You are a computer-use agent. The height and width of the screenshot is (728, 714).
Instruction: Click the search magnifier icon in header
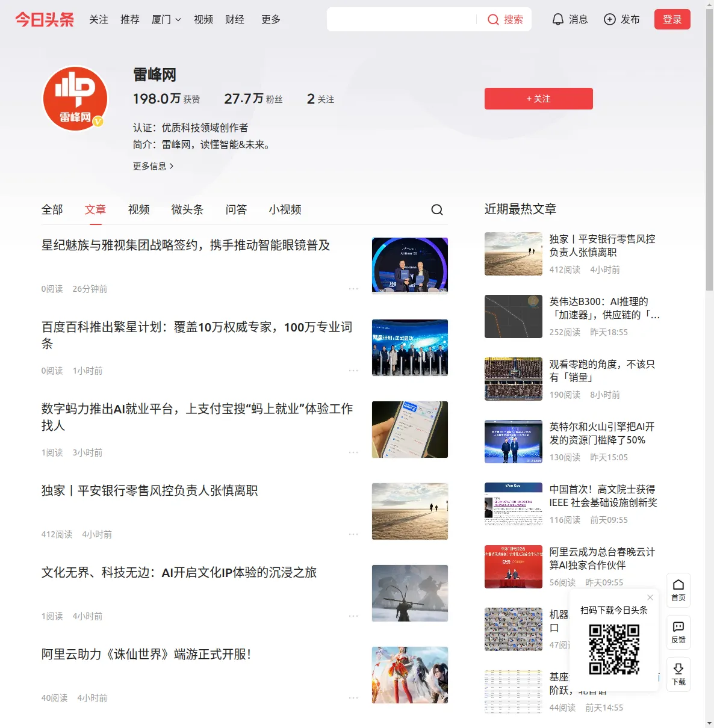coord(493,20)
